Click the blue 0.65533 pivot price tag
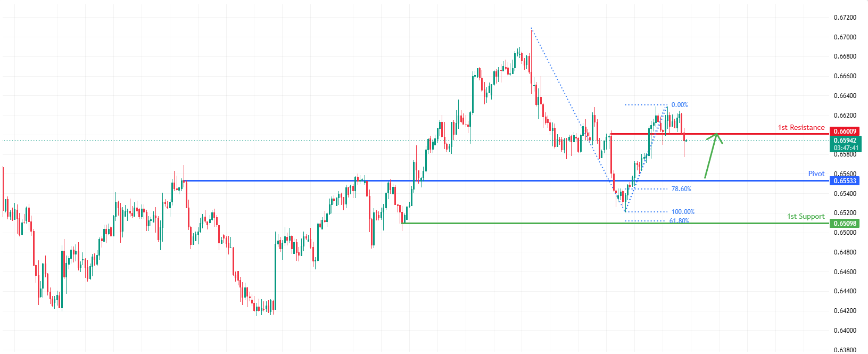 point(845,181)
